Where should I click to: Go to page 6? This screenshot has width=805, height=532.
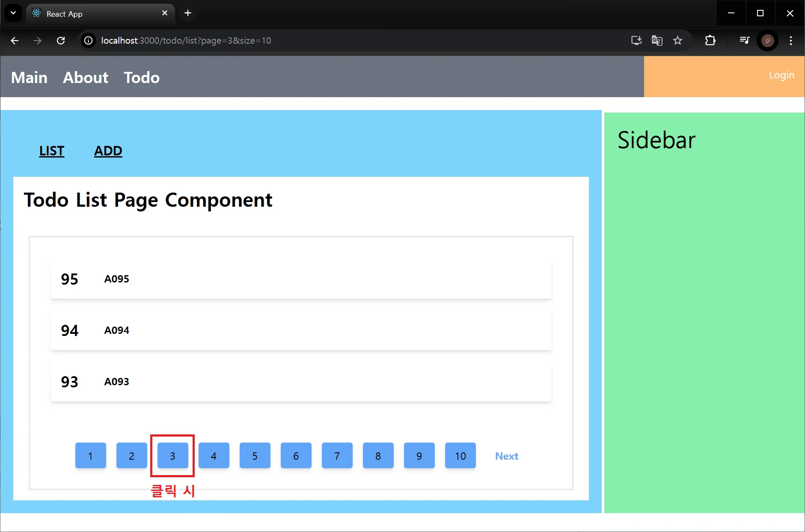296,456
